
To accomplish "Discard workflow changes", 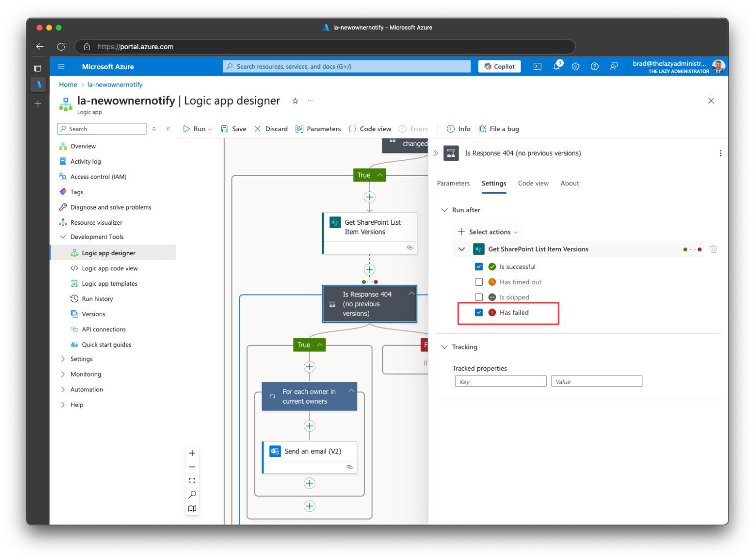I will 271,129.
